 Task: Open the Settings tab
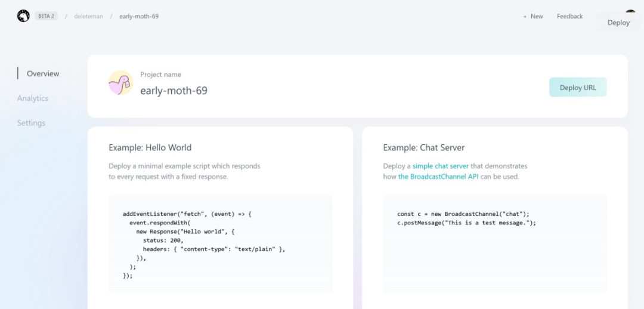(x=31, y=123)
